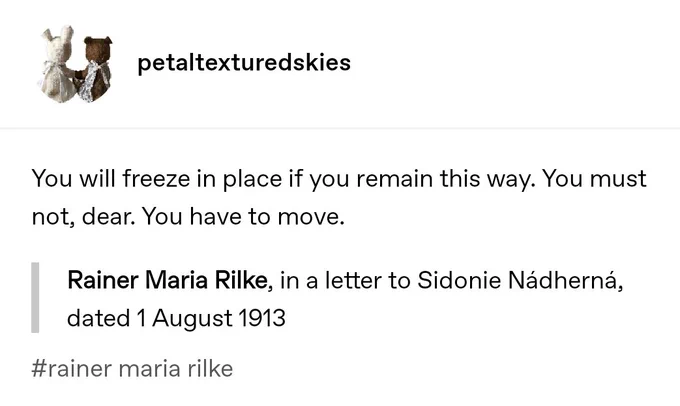Click the horizontal divider under the header
Screen dimensions: 680x406
click(340, 128)
